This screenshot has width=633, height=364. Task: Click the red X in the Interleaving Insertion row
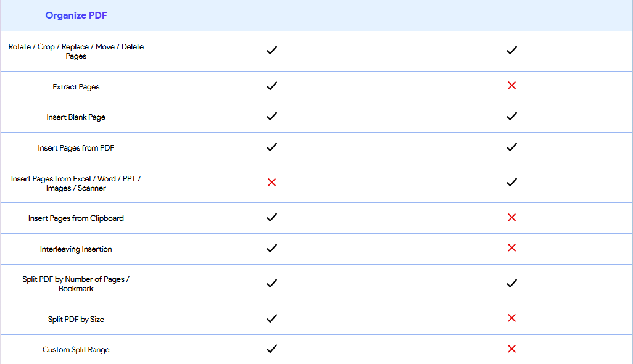pyautogui.click(x=511, y=248)
